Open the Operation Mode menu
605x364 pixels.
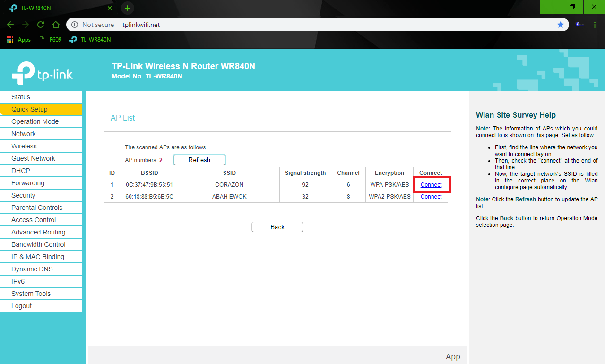click(41, 121)
